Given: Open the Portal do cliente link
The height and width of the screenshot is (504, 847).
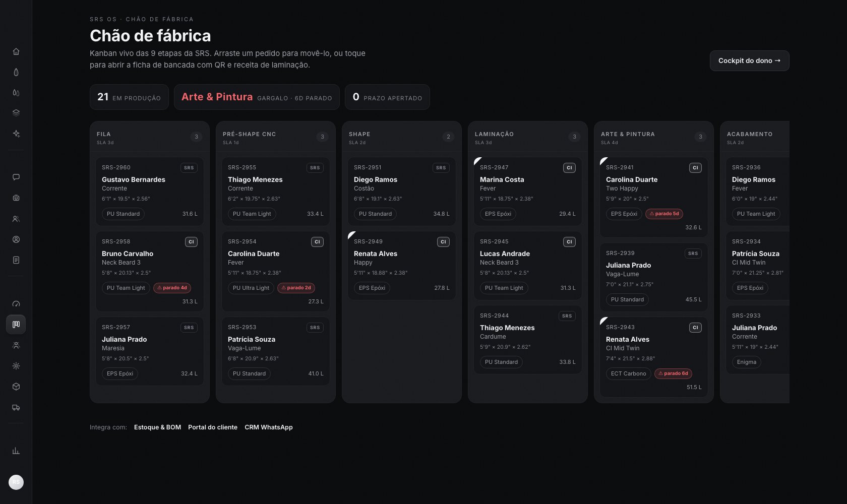Looking at the screenshot, I should coord(213,427).
